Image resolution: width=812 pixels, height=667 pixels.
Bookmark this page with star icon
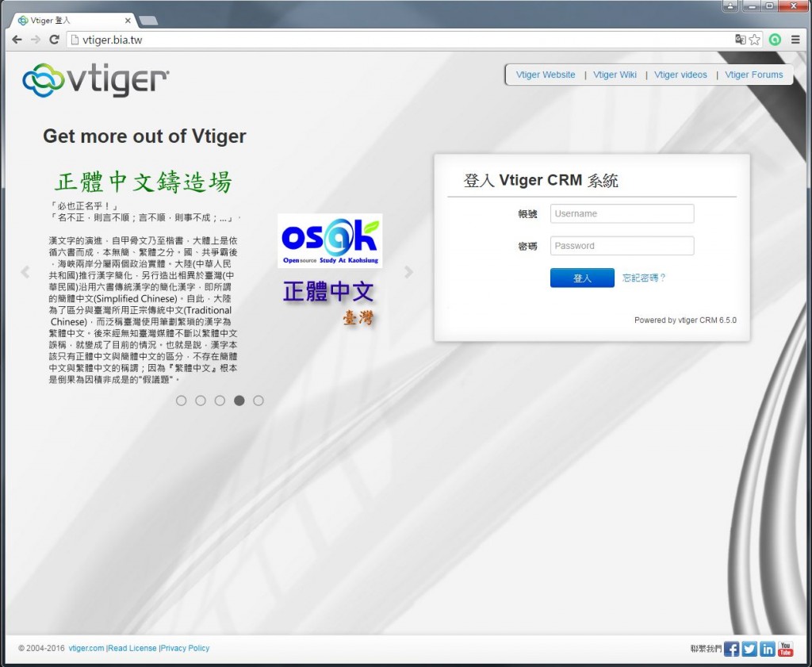coord(755,40)
